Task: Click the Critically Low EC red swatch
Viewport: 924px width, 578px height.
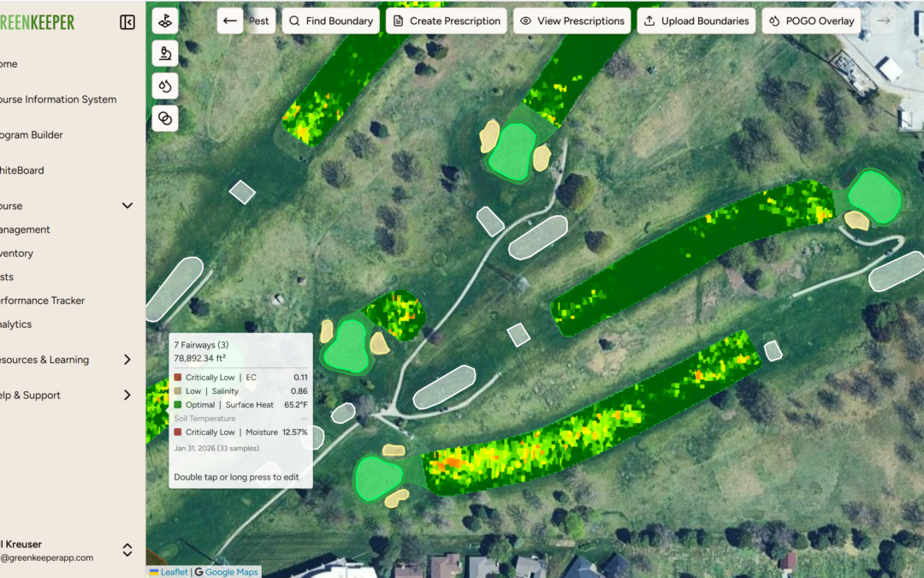Action: coord(178,378)
